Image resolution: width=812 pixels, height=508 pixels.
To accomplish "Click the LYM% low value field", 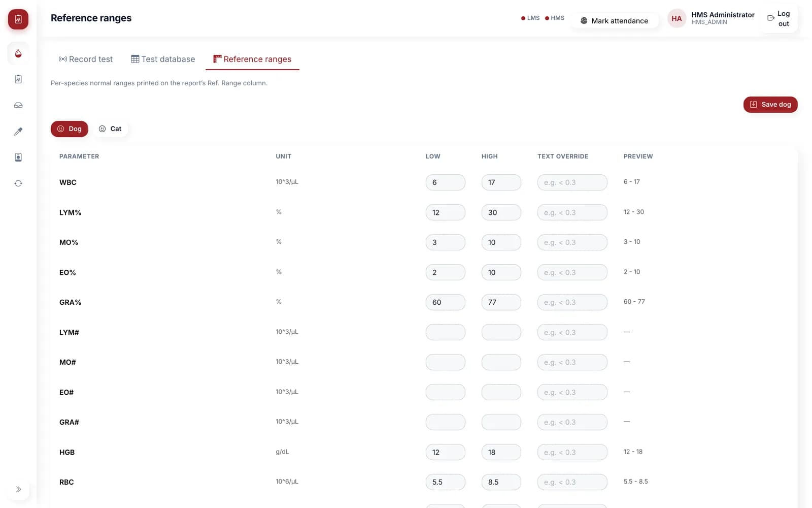I will [x=446, y=212].
